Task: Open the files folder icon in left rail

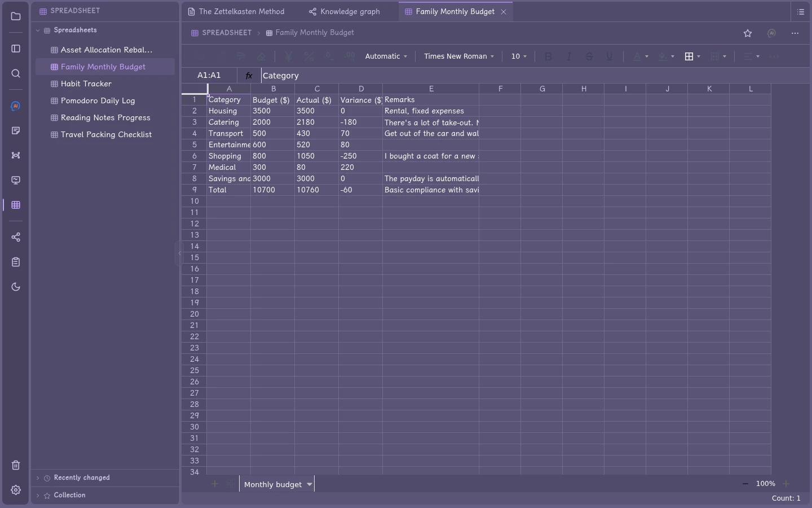Action: [16, 16]
